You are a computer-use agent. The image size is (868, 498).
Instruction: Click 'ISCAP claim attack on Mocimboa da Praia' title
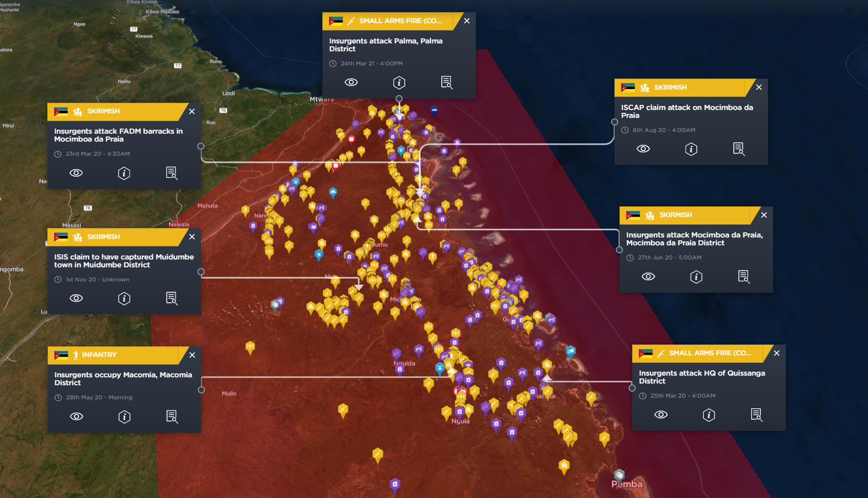click(x=687, y=111)
